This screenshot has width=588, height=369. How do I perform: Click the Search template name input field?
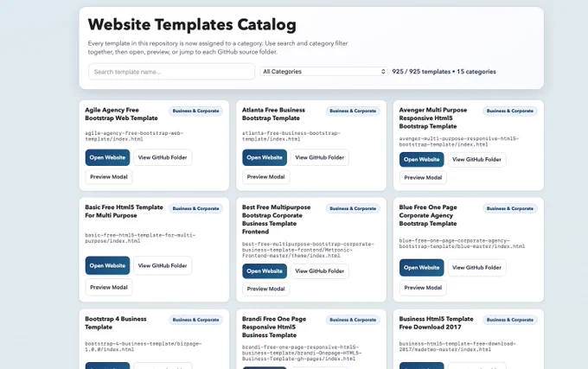[171, 72]
